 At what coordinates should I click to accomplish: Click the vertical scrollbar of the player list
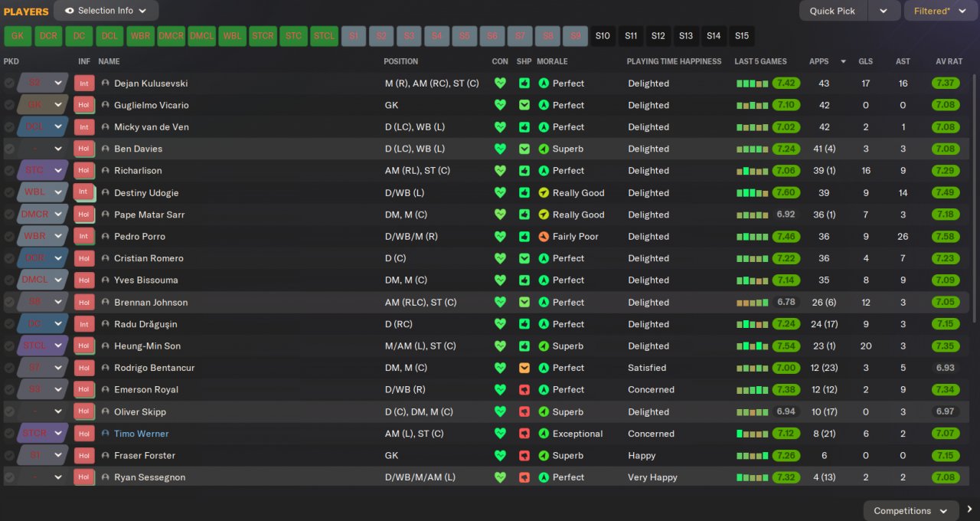coord(975,199)
